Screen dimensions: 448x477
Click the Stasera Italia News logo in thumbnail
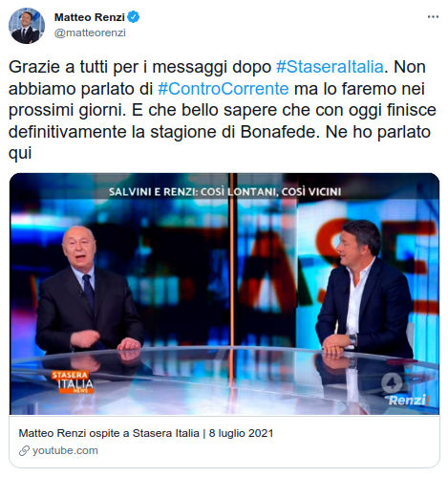pos(73,381)
